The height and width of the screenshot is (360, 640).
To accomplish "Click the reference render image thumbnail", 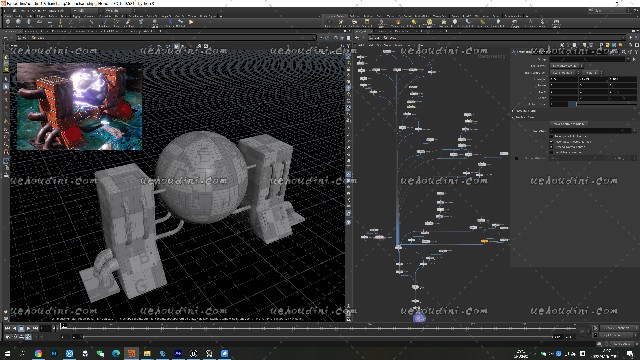I will (80, 107).
